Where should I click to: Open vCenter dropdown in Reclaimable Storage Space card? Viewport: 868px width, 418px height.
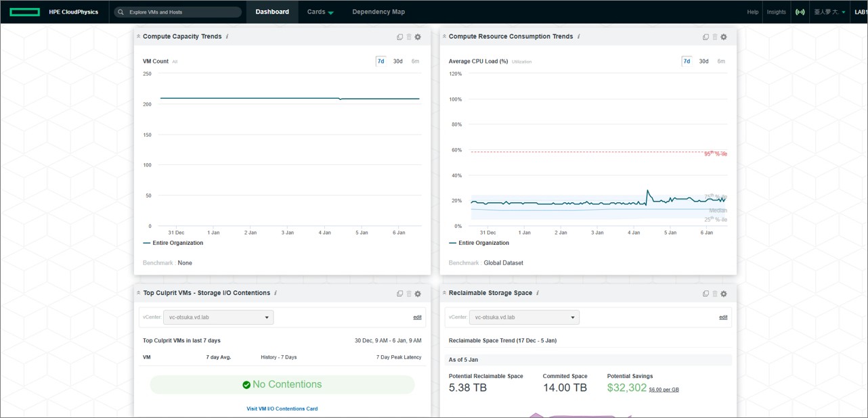click(524, 317)
